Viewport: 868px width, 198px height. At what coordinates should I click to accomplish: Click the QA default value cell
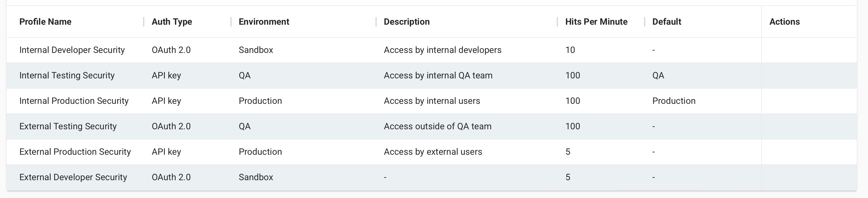(x=658, y=75)
